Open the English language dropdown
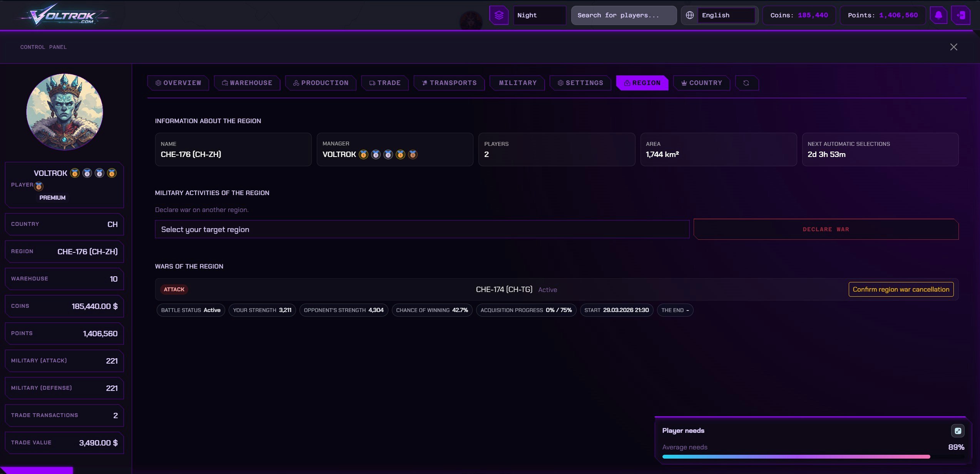980x474 pixels. click(726, 15)
